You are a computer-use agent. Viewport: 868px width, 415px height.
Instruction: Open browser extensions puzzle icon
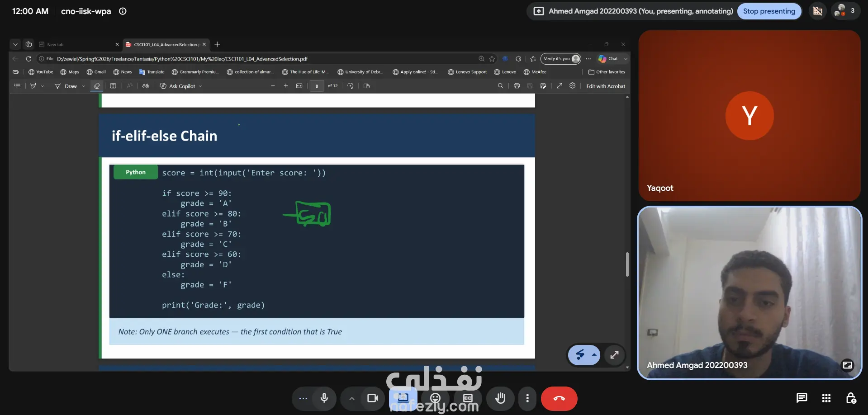(x=518, y=59)
